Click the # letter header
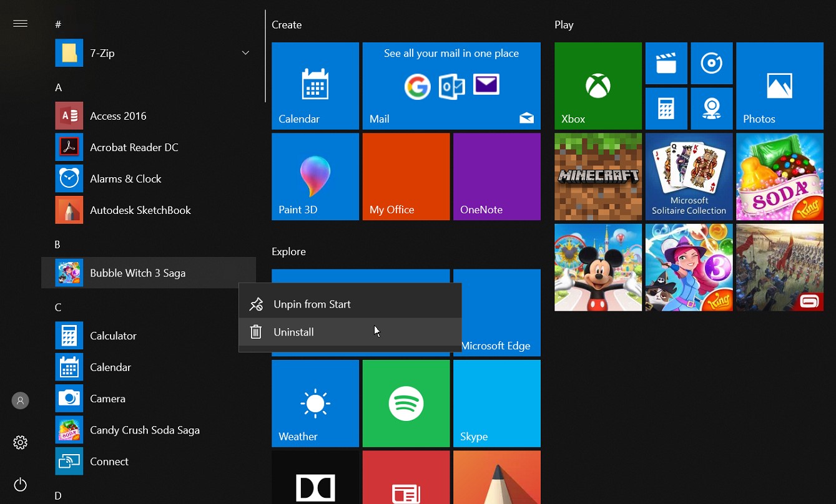 point(58,24)
